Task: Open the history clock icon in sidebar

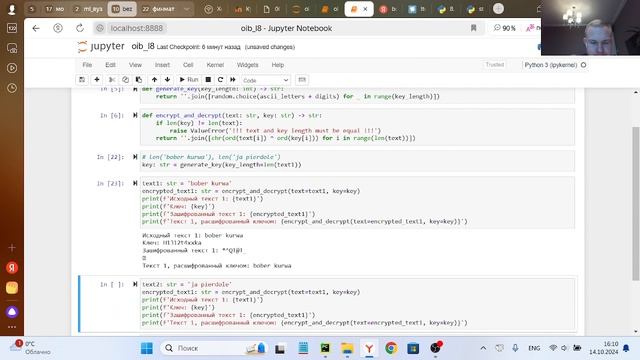Action: [x=12, y=88]
